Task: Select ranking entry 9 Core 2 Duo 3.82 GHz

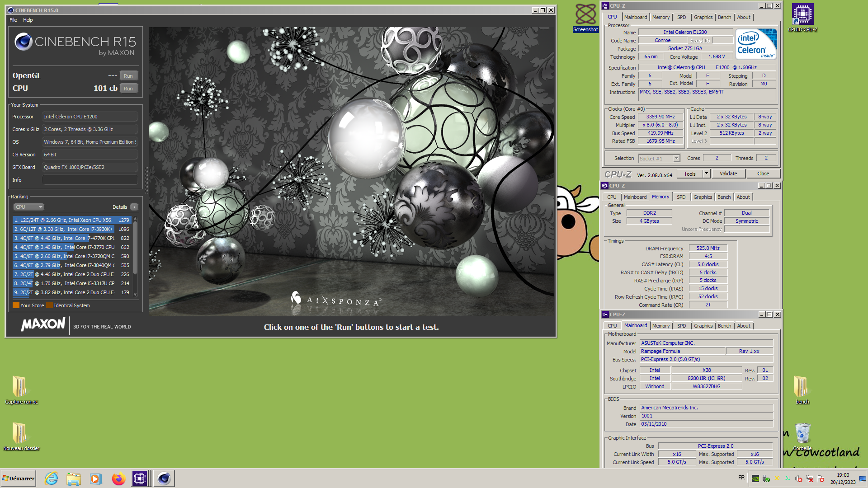Action: (72, 292)
